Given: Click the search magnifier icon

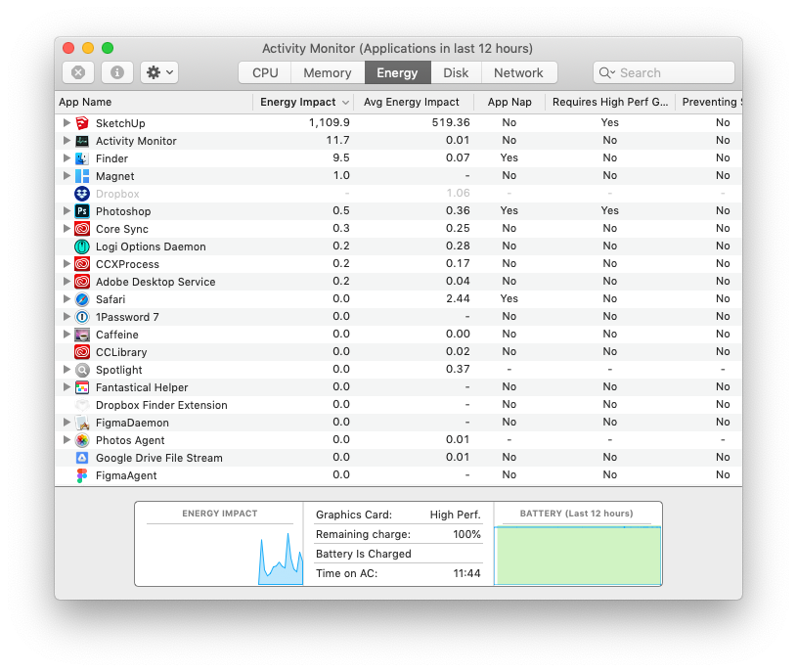Looking at the screenshot, I should point(606,72).
